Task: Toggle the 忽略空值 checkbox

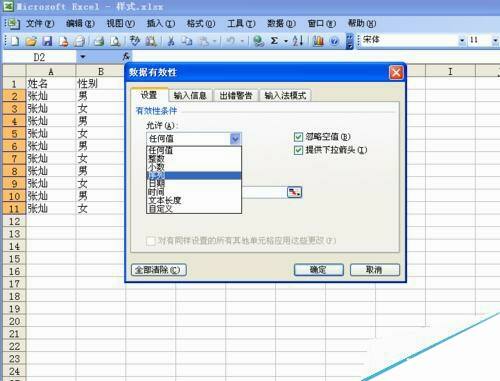Action: point(298,137)
